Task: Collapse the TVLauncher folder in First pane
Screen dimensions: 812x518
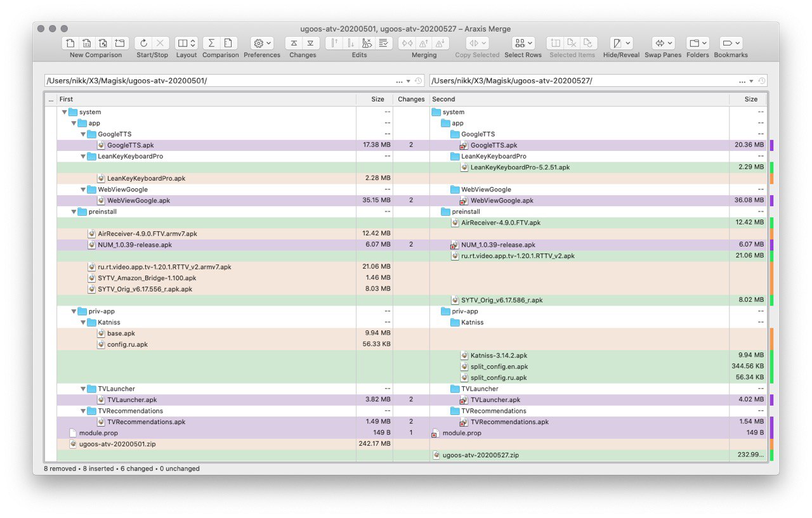Action: coord(82,389)
